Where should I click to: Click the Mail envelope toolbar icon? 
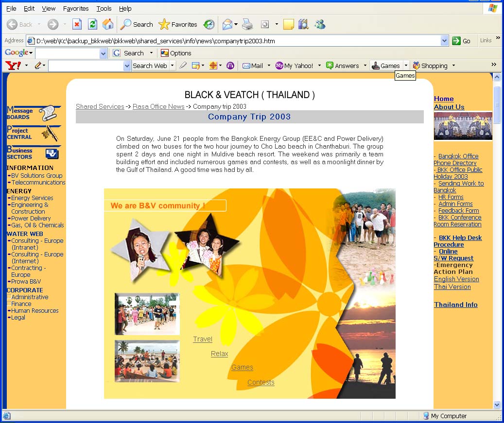click(x=227, y=24)
